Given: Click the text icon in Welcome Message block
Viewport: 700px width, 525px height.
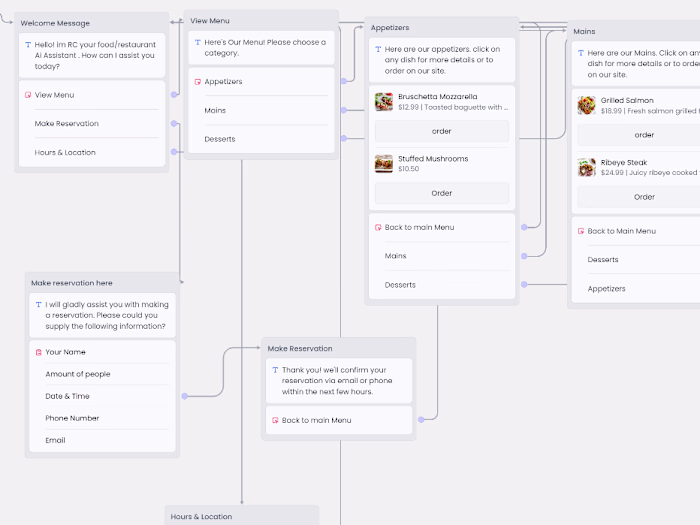Looking at the screenshot, I should [28, 45].
